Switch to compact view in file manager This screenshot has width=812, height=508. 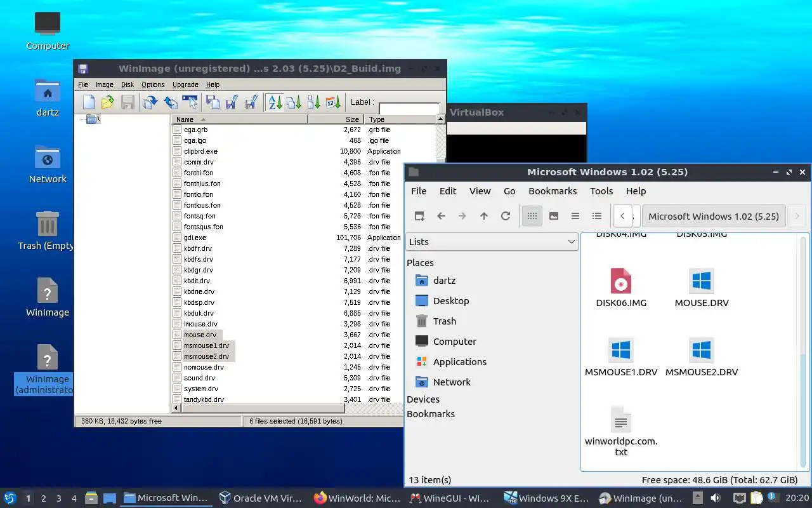[575, 216]
